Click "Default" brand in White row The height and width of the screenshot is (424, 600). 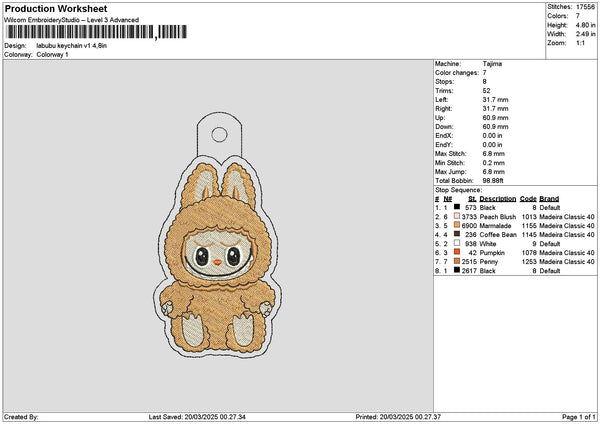(x=550, y=244)
